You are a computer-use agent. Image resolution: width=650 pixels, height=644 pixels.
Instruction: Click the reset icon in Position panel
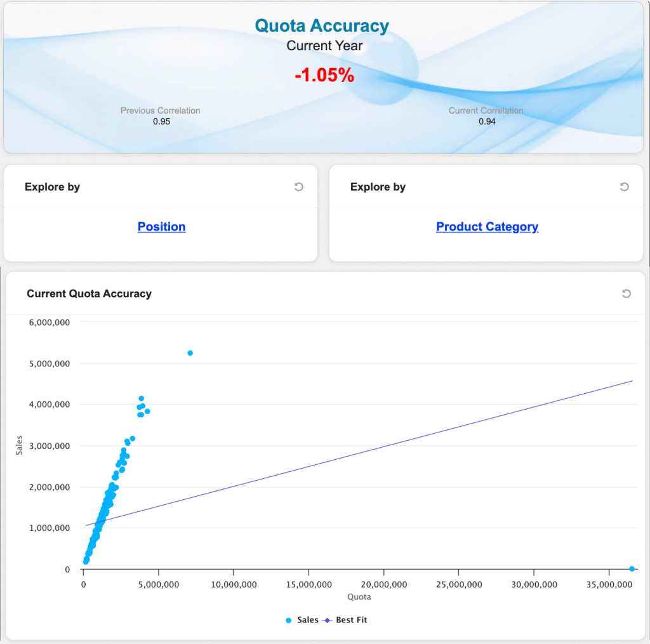[x=299, y=187]
